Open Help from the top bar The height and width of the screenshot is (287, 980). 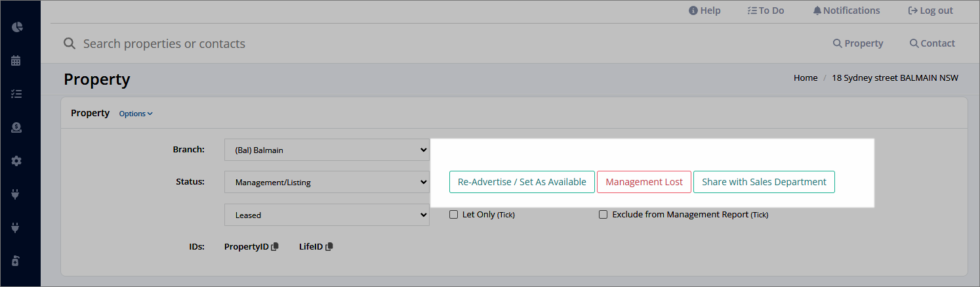point(704,11)
